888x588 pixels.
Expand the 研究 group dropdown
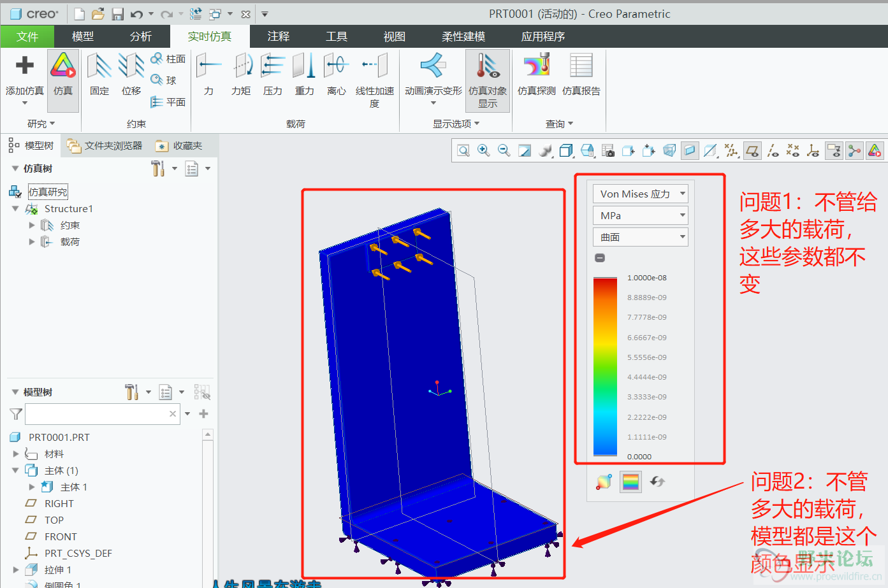41,124
